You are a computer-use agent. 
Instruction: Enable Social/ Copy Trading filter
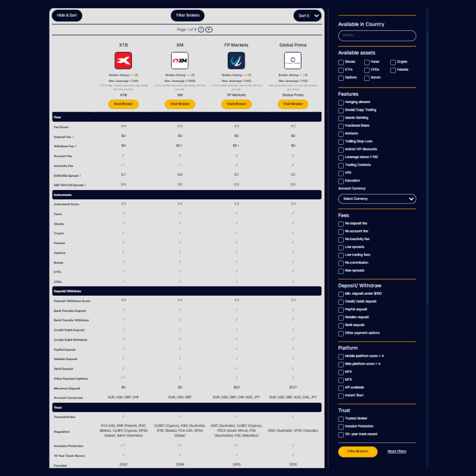[x=341, y=110]
